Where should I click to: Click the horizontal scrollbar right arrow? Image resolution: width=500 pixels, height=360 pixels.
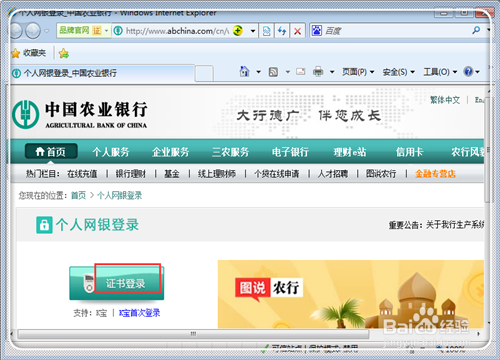(x=479, y=334)
